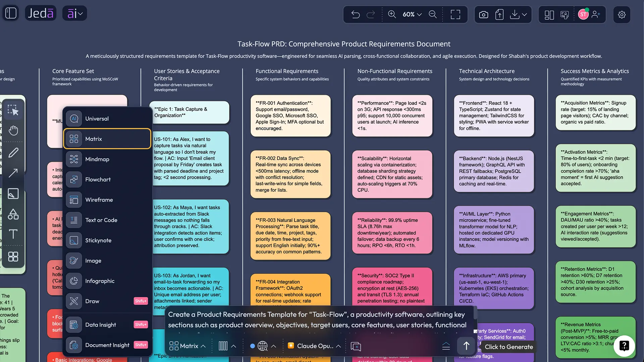Select the Frontend React 18 sticky note
Viewport: 644px width, 362px height.
tap(494, 116)
